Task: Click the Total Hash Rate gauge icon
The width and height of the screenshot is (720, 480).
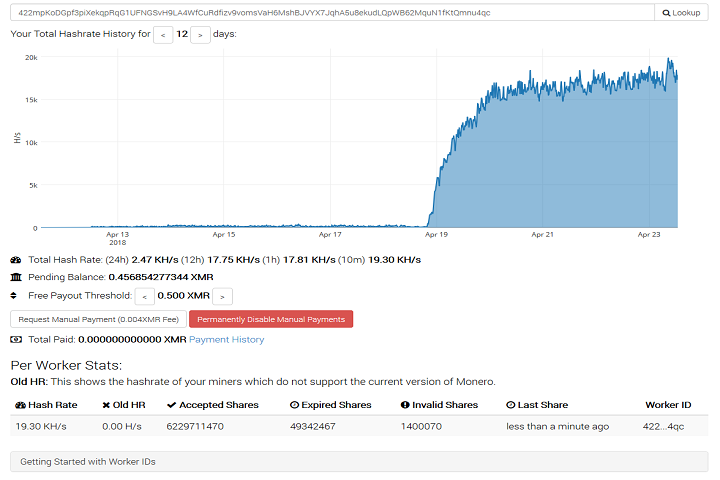Action: (16, 260)
